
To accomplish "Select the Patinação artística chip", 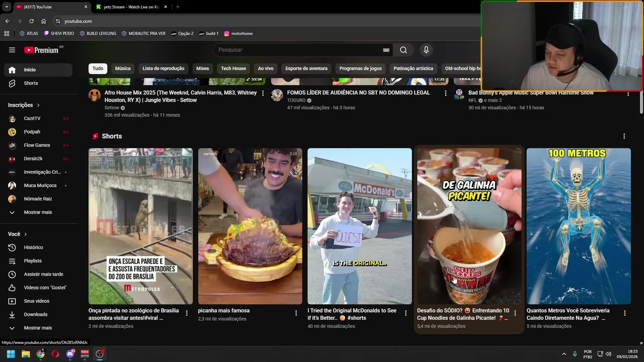I will pyautogui.click(x=413, y=68).
